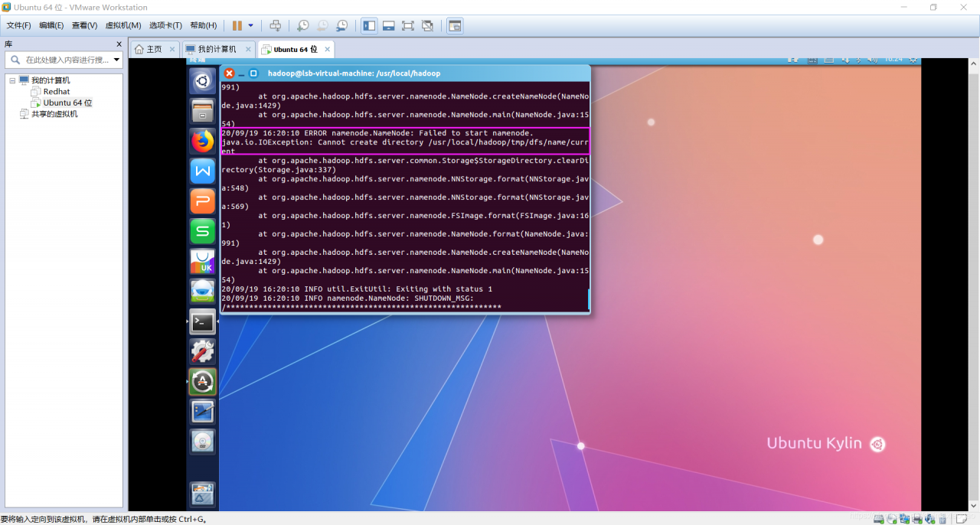Screen dimensions: 980x525
Task: Collapse the 我的计算机 tree node
Action: [x=12, y=80]
